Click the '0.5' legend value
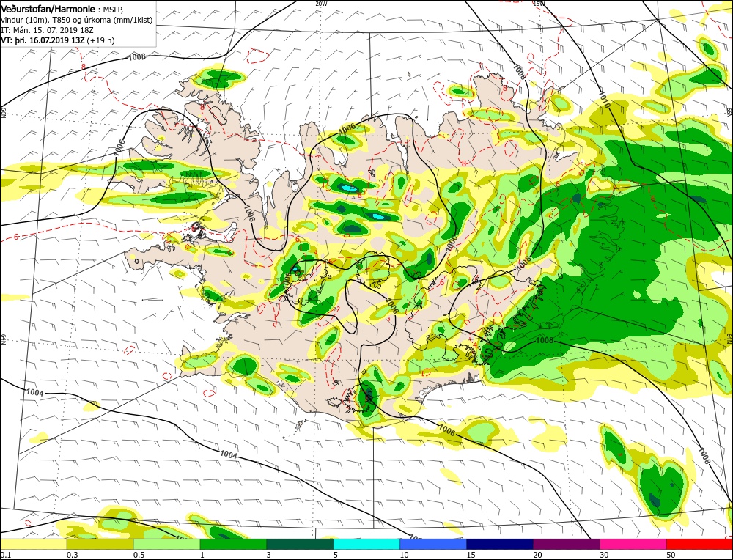The height and width of the screenshot is (560, 733). 139,555
